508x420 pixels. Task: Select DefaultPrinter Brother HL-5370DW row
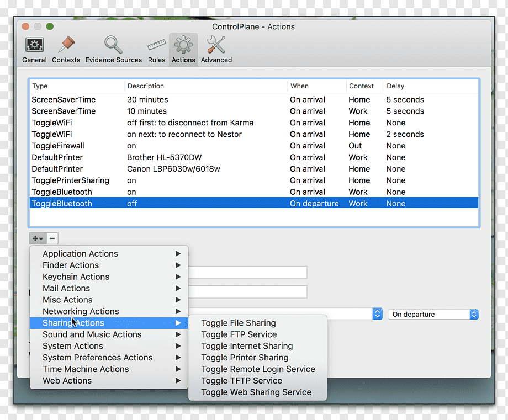point(254,157)
